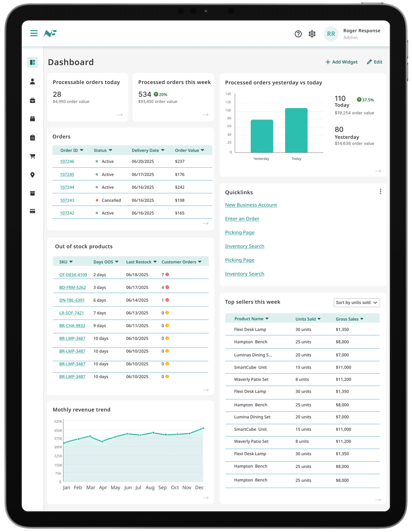
Task: Click the Add Widget button
Action: (x=341, y=62)
